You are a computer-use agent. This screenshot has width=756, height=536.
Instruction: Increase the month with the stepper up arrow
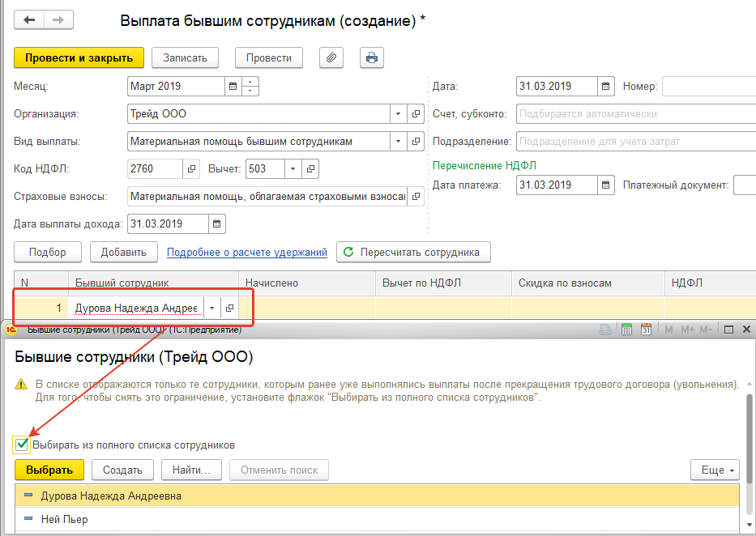tap(250, 82)
